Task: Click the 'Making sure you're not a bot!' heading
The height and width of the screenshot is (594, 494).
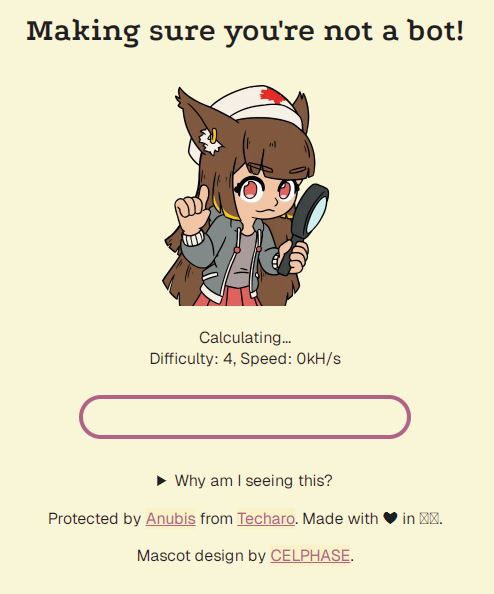Action: pyautogui.click(x=245, y=31)
